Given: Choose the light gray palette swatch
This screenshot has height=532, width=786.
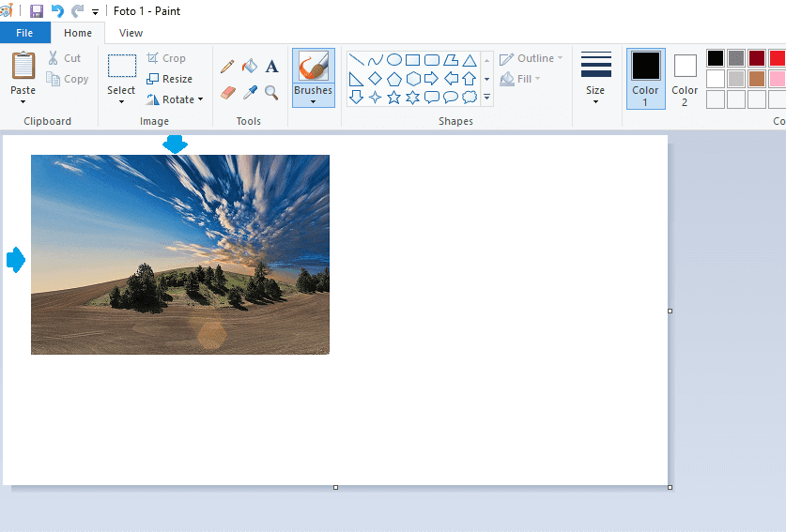Looking at the screenshot, I should (x=736, y=79).
